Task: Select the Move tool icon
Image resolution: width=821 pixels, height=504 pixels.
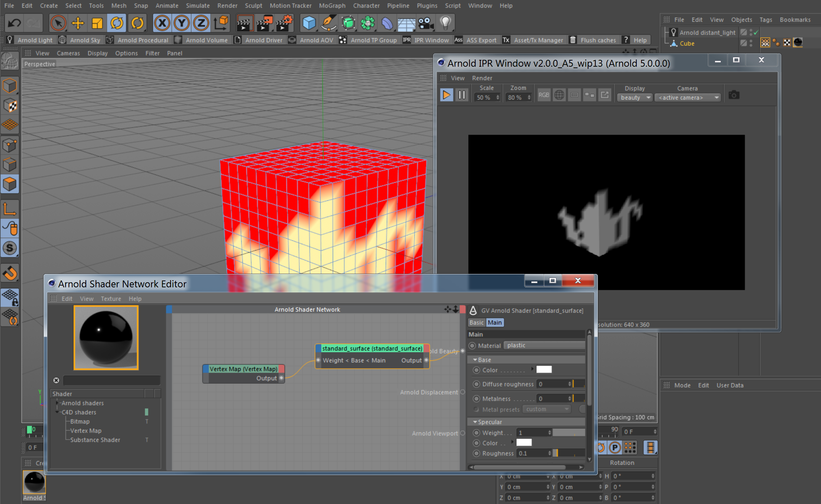Action: point(78,23)
